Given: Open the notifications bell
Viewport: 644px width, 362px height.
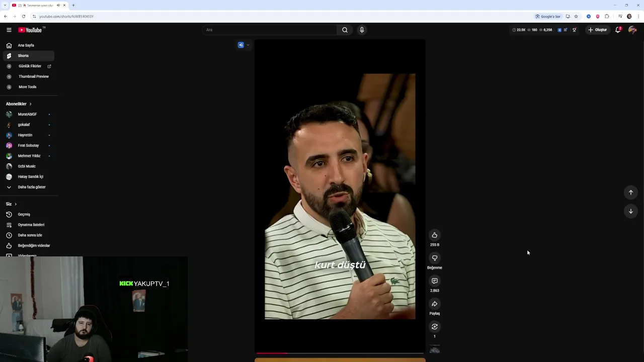Looking at the screenshot, I should 618,30.
